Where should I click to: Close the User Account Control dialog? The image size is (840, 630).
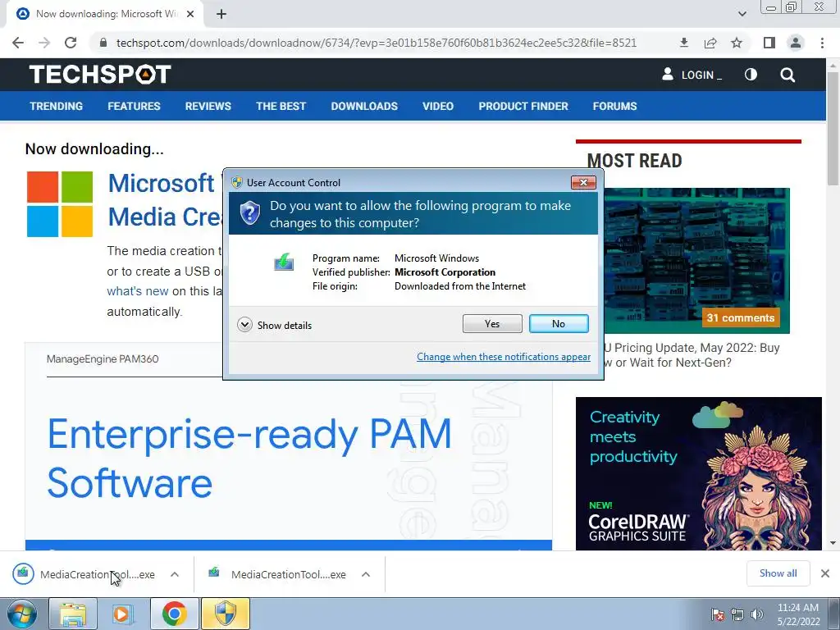(x=583, y=183)
